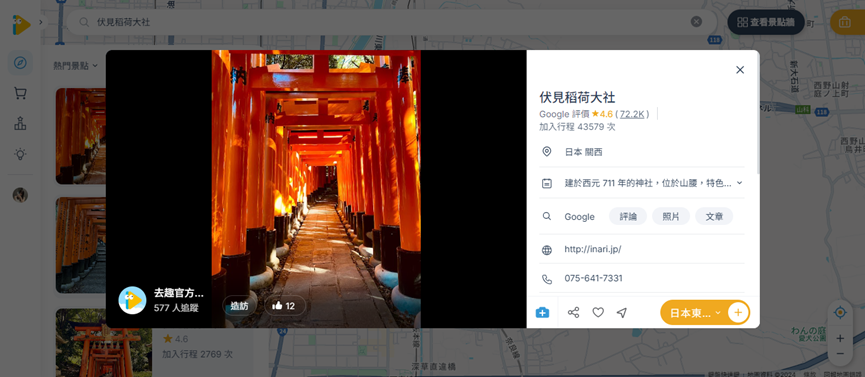Screen dimensions: 865x377
Task: Zoom out the map with minus
Action: click(840, 353)
